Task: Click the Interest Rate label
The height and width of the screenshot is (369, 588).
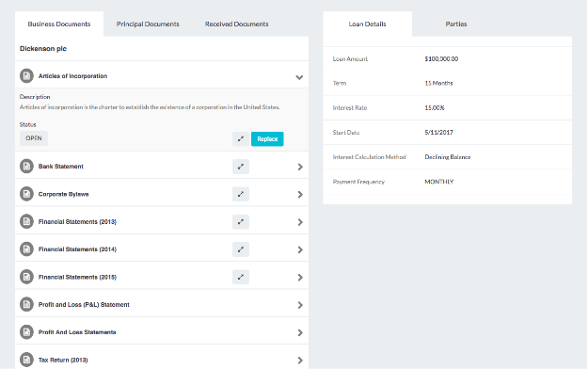Action: (x=349, y=107)
